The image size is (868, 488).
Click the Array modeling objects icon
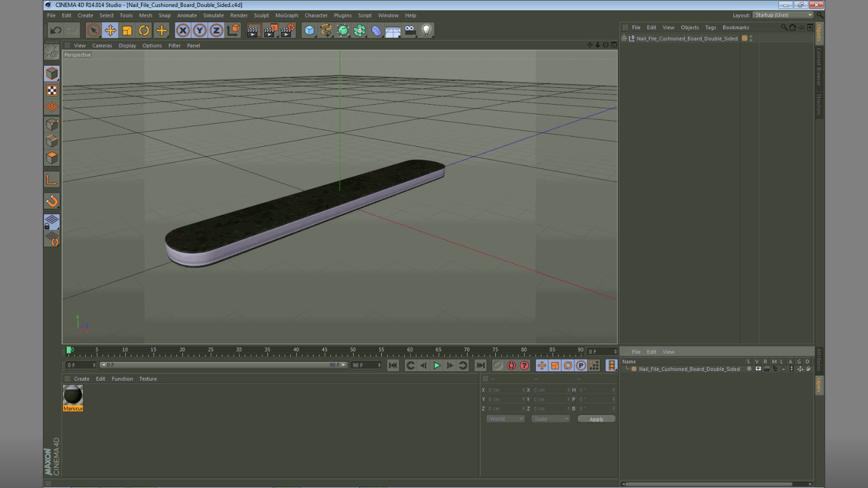[x=360, y=30]
